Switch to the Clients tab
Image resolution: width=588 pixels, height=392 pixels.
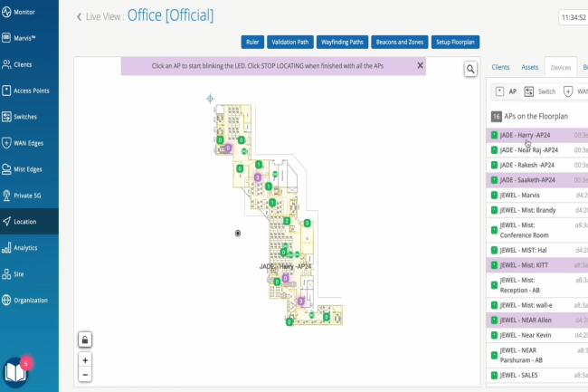point(500,67)
